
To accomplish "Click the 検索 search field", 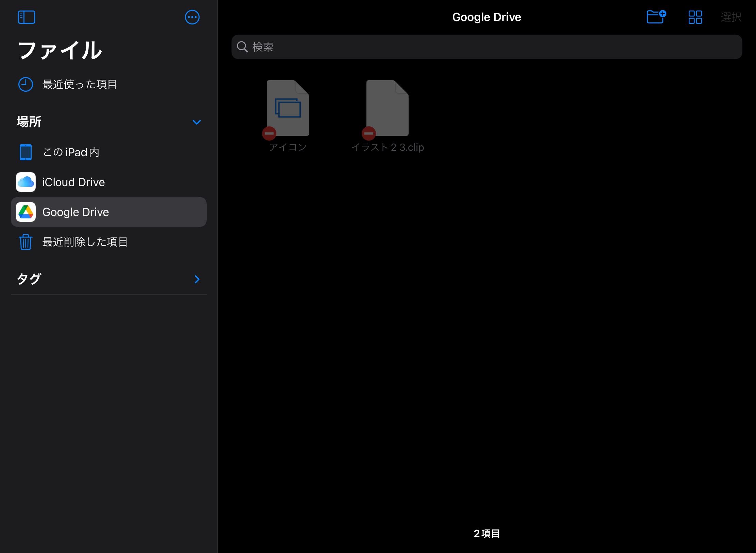I will click(x=486, y=47).
